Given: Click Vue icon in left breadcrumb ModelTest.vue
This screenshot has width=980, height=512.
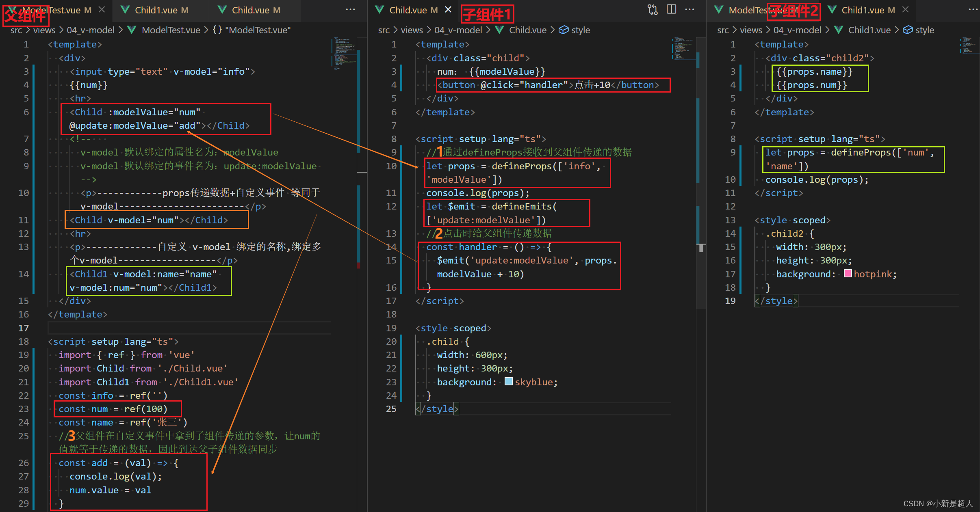Looking at the screenshot, I should (132, 30).
